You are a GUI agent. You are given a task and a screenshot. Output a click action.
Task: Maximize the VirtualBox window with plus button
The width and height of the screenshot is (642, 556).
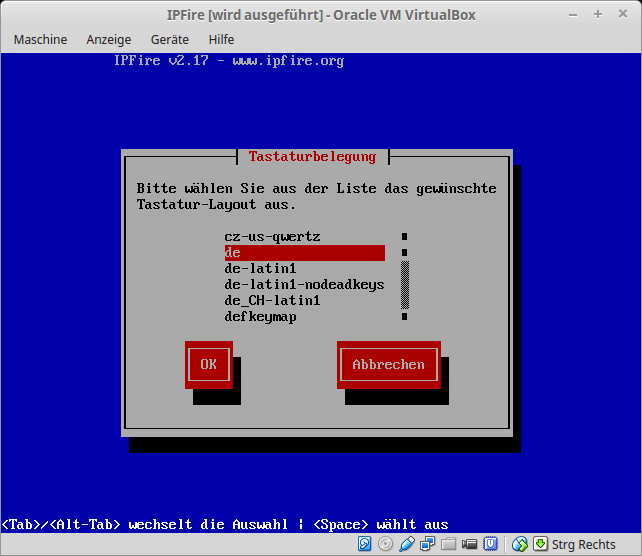pyautogui.click(x=598, y=14)
